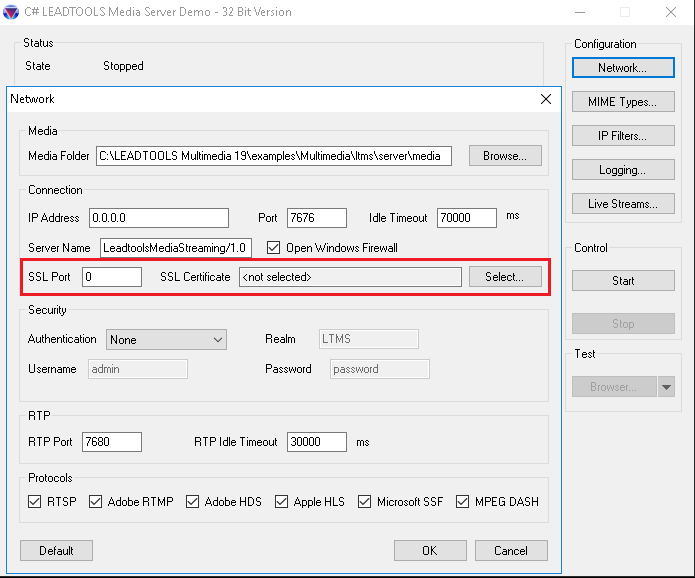Start the media server

[x=623, y=281]
